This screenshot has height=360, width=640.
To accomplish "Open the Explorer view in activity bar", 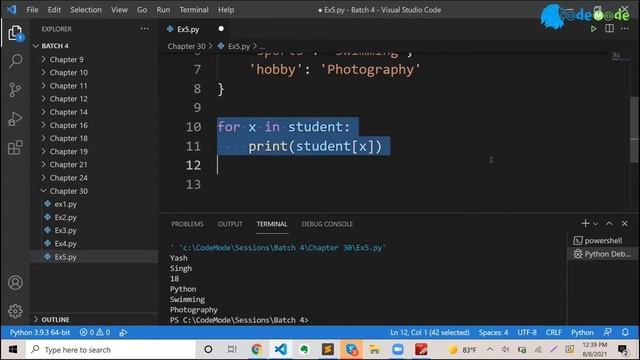I will pos(15,33).
